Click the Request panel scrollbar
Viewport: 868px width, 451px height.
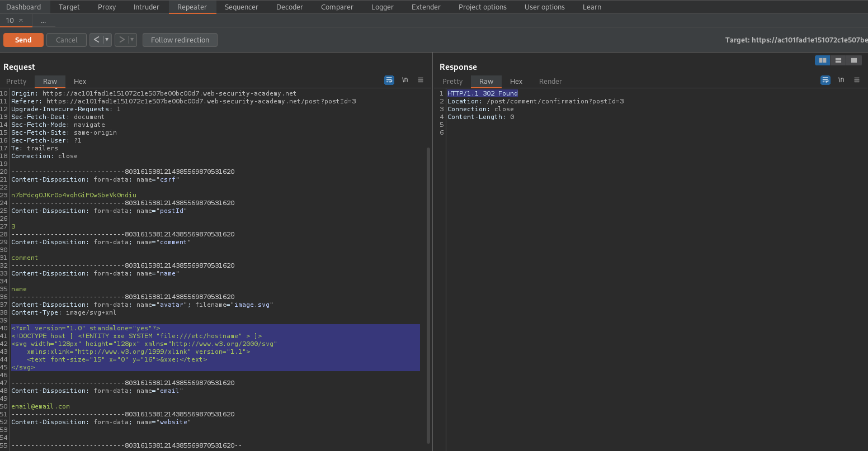click(428, 295)
